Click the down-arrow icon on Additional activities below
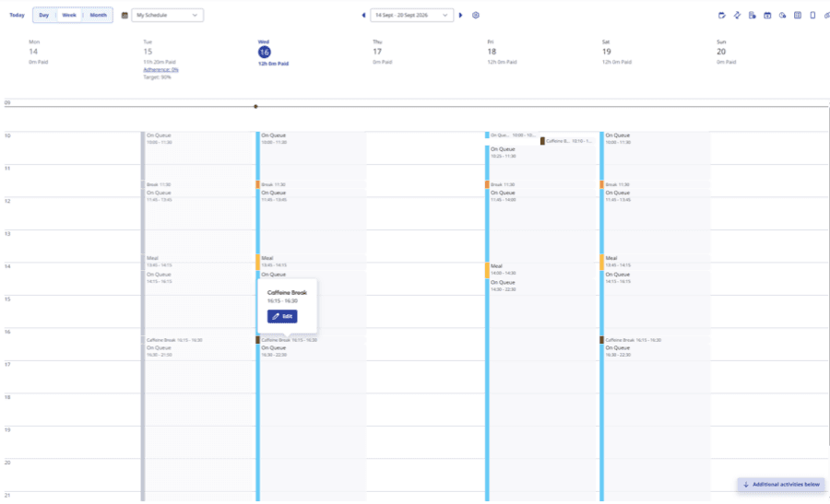 (x=746, y=485)
